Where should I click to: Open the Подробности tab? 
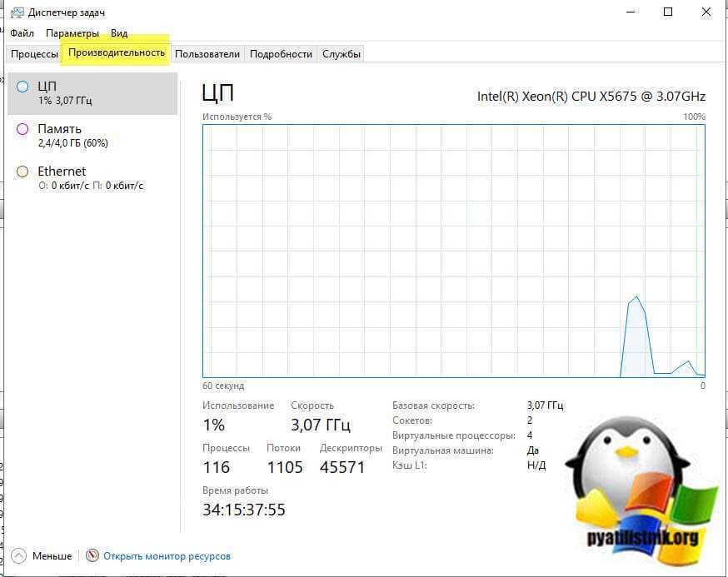(x=281, y=54)
